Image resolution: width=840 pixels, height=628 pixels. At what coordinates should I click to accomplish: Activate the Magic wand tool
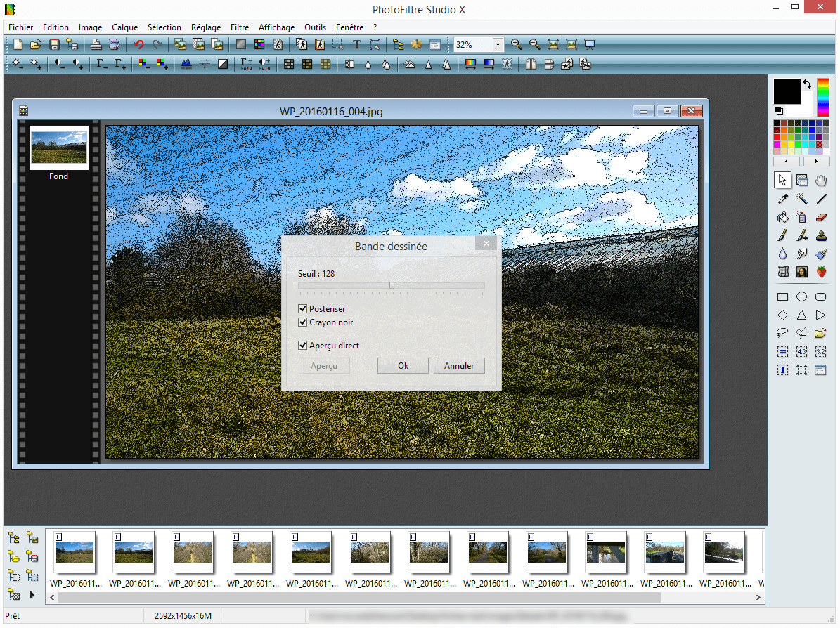801,199
